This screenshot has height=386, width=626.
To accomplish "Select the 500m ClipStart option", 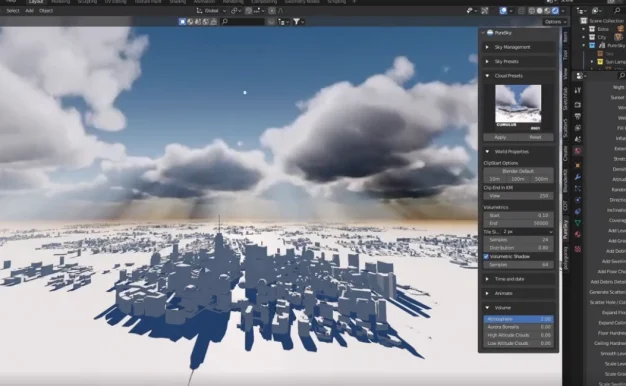I will [x=541, y=179].
